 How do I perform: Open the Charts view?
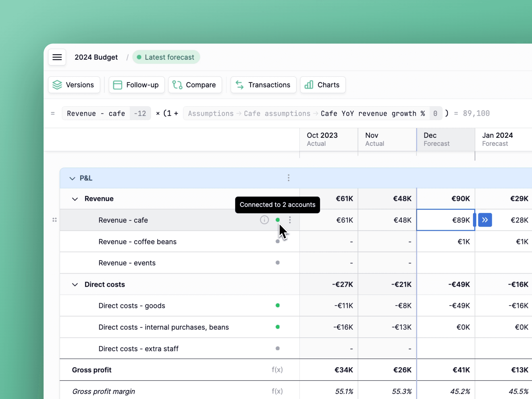tap(323, 85)
